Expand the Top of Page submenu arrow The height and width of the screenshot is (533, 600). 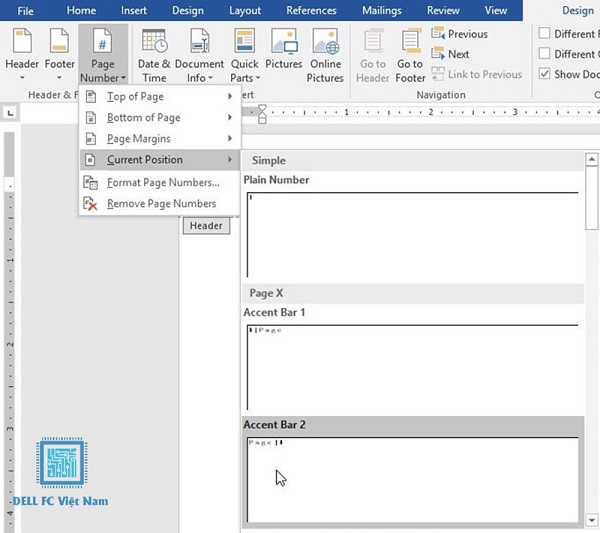point(230,96)
